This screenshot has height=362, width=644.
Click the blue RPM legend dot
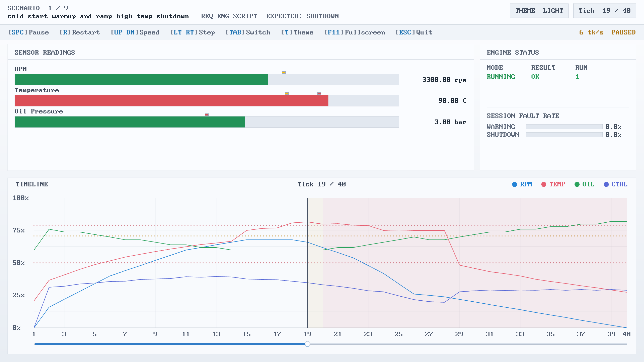(x=514, y=184)
